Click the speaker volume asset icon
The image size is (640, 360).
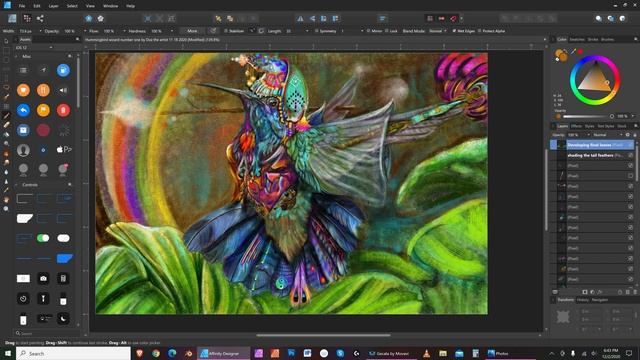pos(63,90)
